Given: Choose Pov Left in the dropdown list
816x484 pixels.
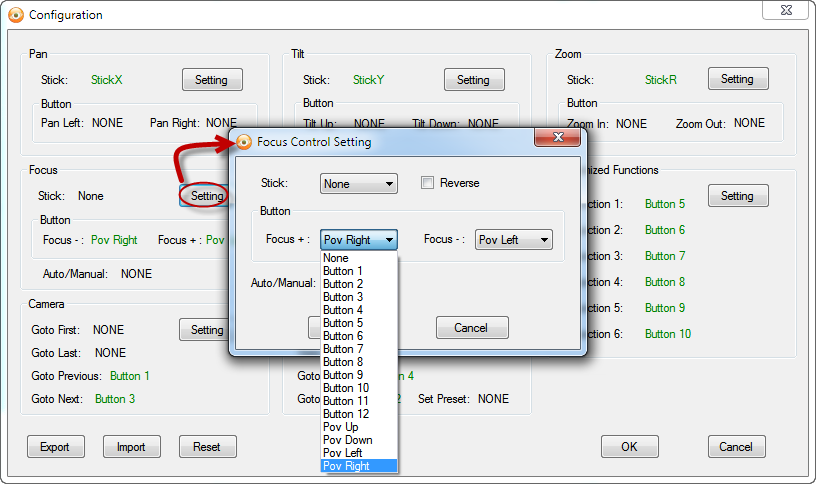Looking at the screenshot, I should click(359, 453).
